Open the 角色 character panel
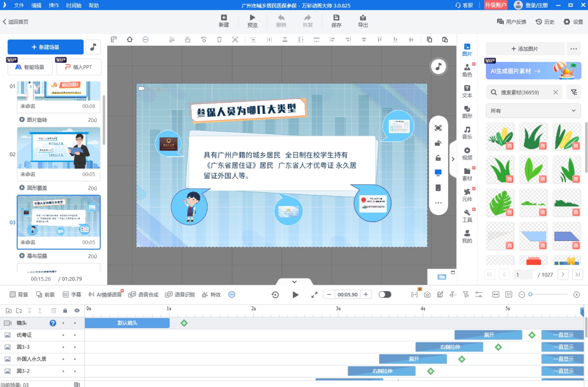The width and height of the screenshot is (588, 387). tap(467, 70)
